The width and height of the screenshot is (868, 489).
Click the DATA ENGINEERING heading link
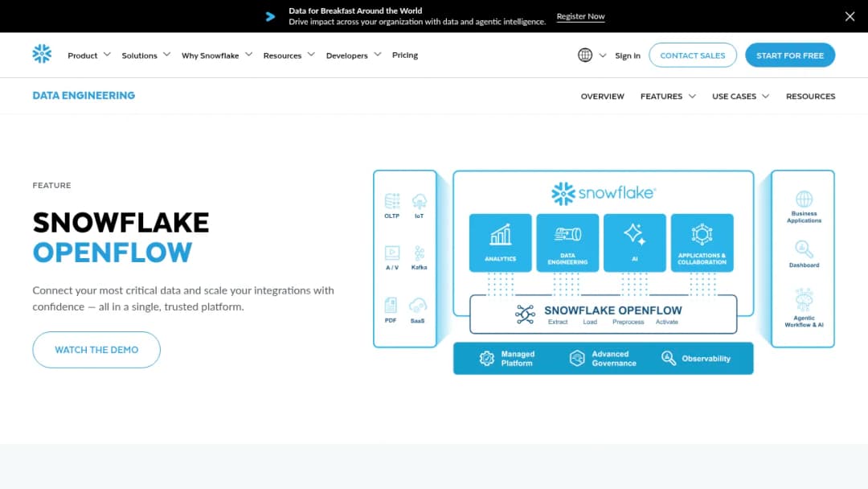point(84,95)
